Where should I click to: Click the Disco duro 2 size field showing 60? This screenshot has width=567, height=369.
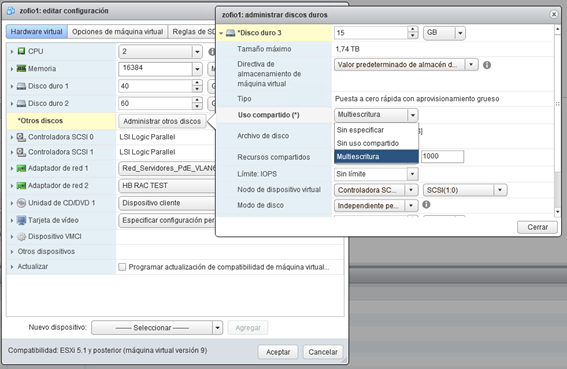tap(155, 103)
